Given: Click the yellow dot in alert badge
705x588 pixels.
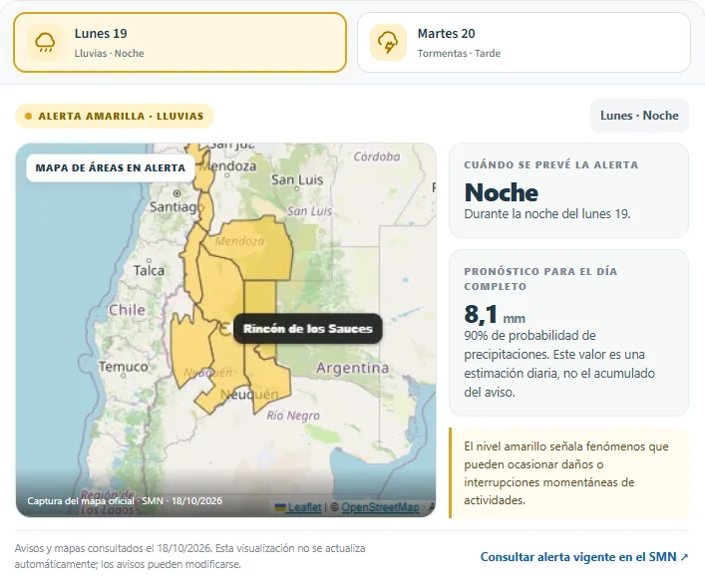Looking at the screenshot, I should tap(28, 116).
